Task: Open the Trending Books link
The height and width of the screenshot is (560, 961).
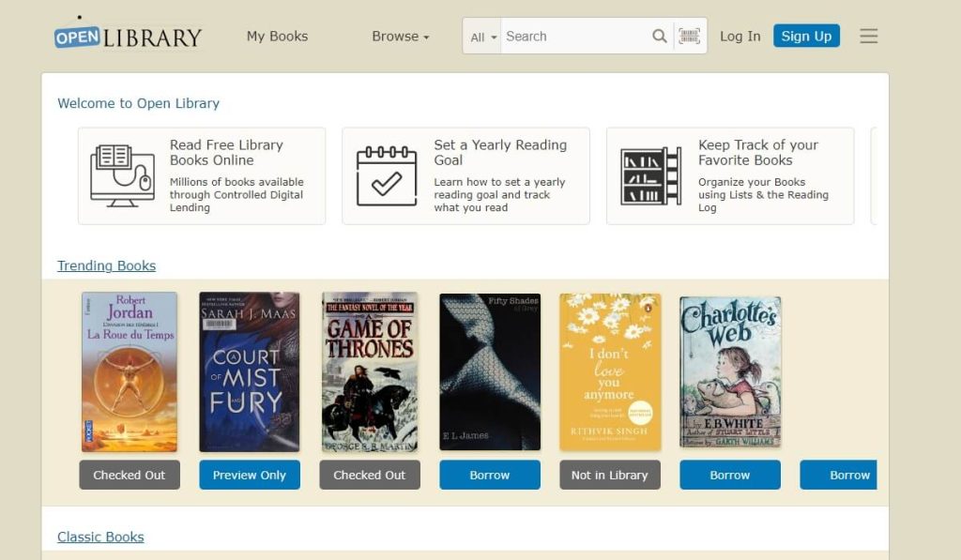Action: click(x=106, y=265)
